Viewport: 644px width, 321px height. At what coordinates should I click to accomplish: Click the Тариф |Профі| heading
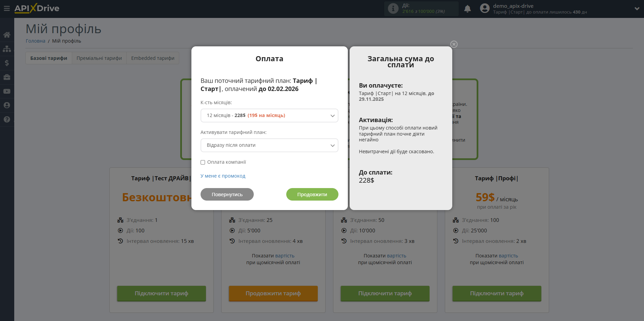[497, 178]
